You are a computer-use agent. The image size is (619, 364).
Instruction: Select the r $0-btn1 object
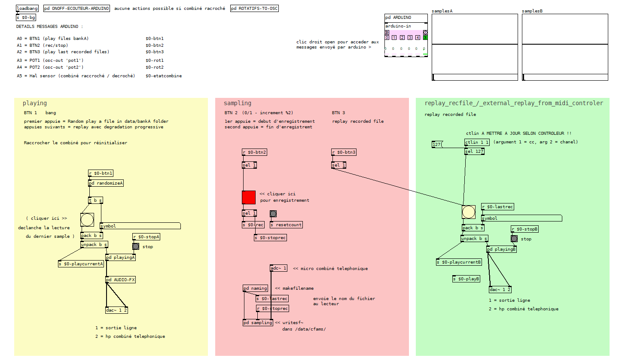point(101,173)
